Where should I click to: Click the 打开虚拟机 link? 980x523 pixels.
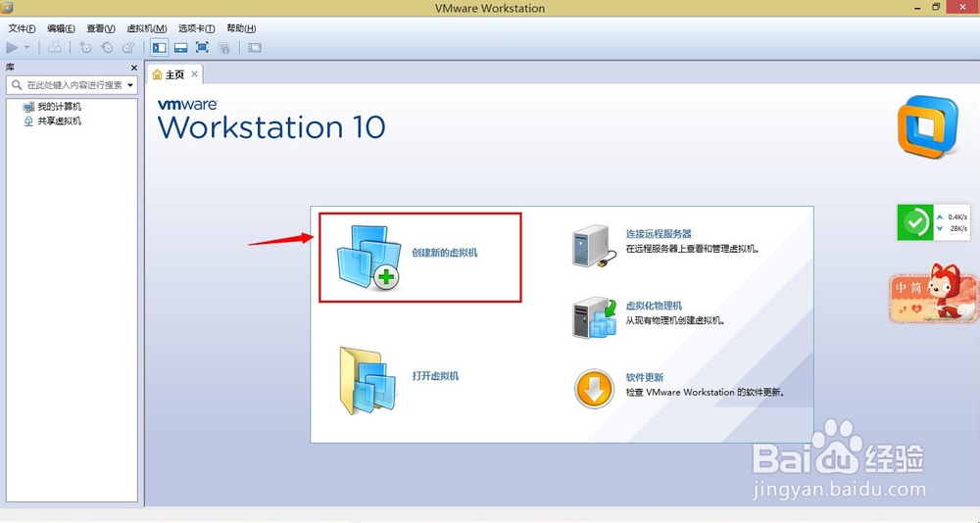(x=436, y=375)
